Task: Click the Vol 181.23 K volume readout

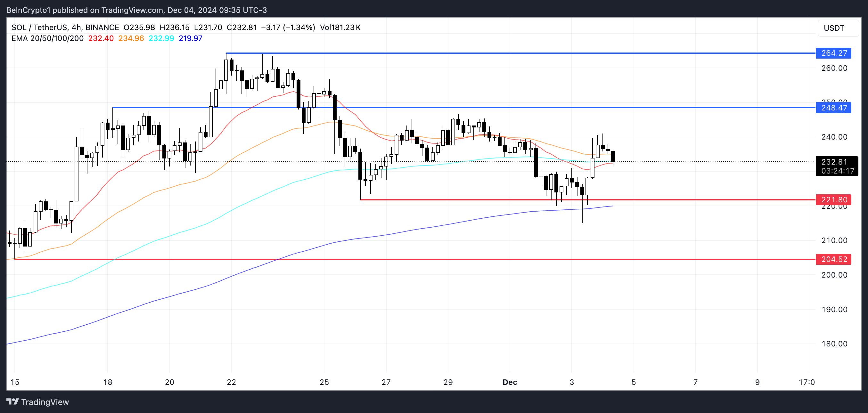Action: click(340, 28)
